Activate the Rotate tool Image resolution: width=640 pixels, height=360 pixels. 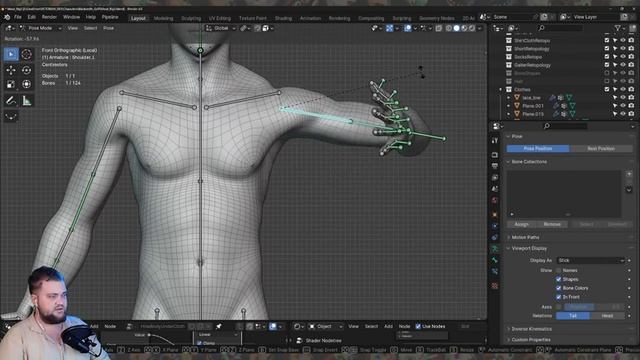click(27, 70)
